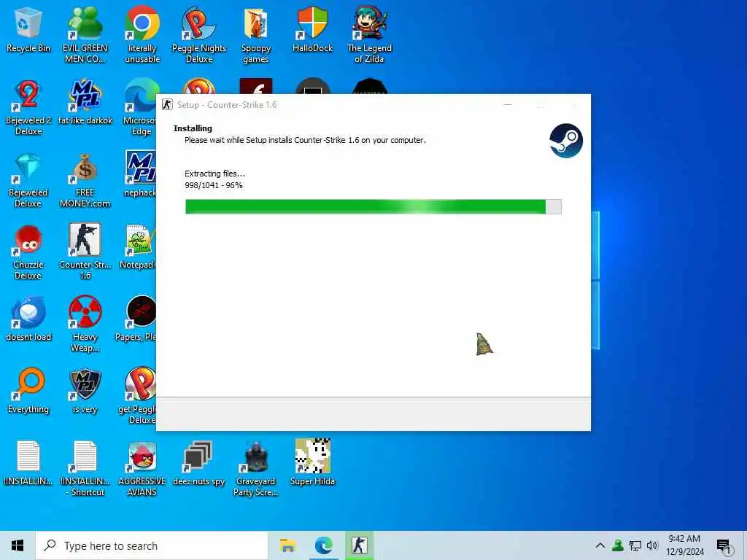Click the 'Extracting files...' status text
The height and width of the screenshot is (560, 747).
pos(215,174)
